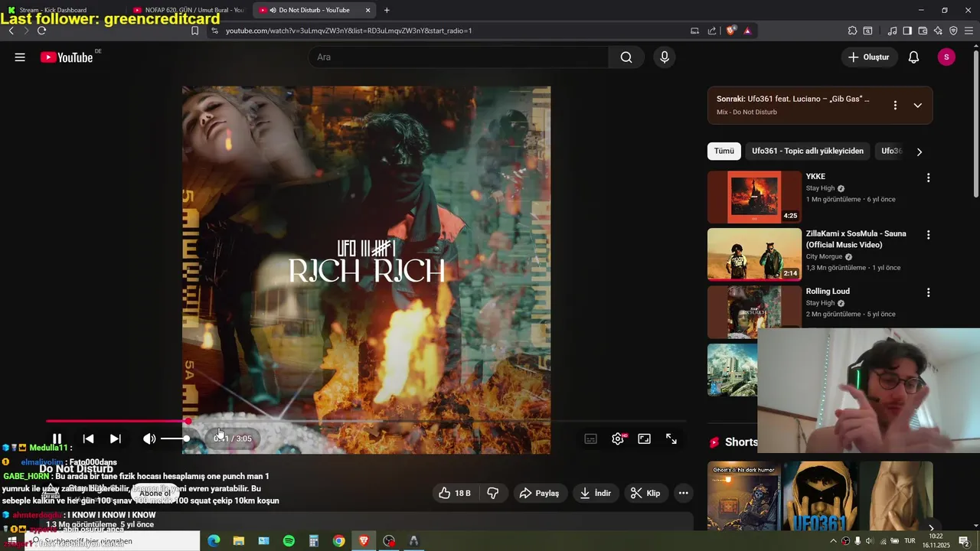Go to the YouTube home logo
This screenshot has height=551, width=980.
[x=67, y=57]
